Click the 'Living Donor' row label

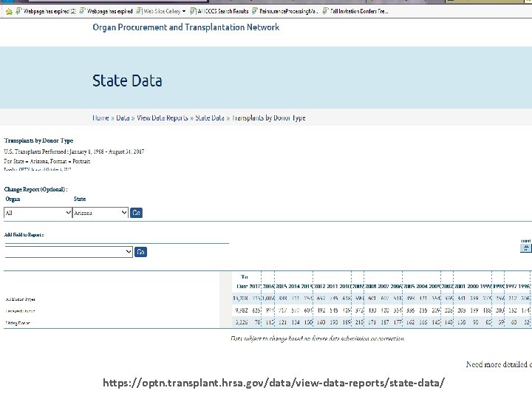pos(18,323)
